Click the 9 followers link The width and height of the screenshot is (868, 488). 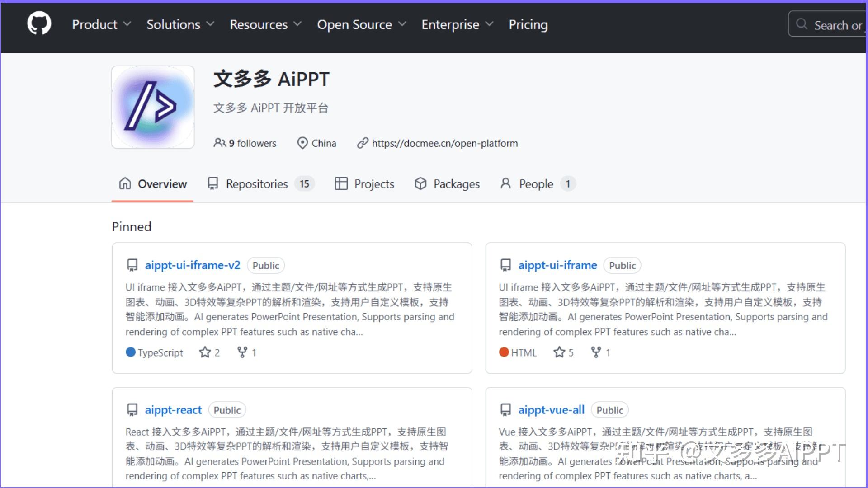pos(253,143)
